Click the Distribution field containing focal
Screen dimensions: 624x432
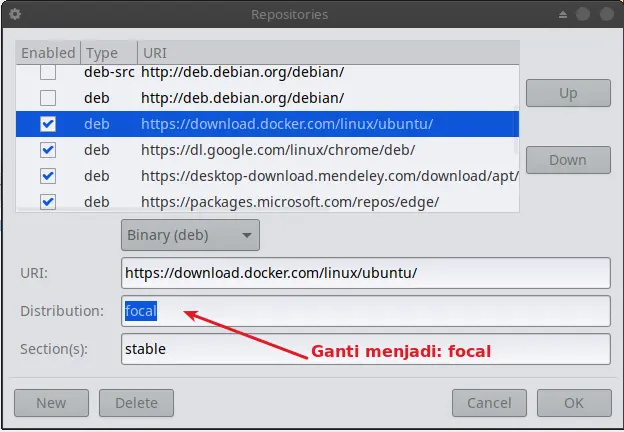366,311
